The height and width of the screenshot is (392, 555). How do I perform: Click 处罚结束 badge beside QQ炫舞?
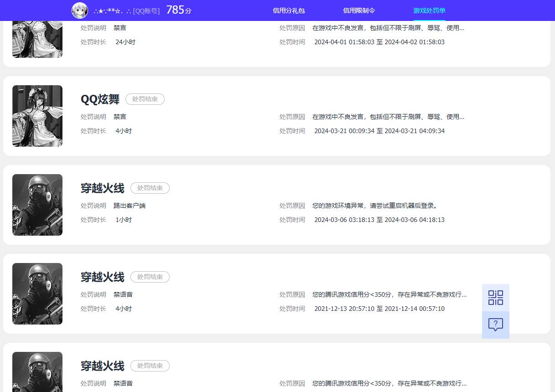pyautogui.click(x=145, y=99)
